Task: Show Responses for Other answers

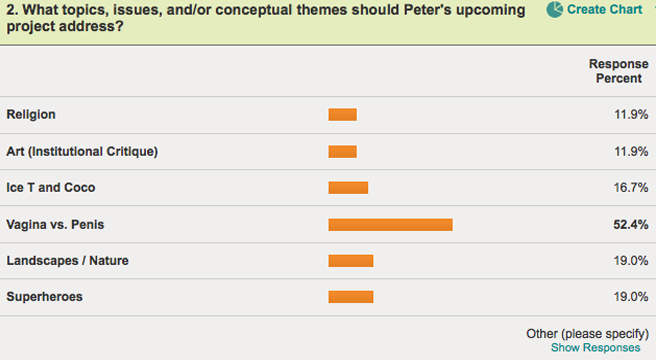Action: [595, 347]
